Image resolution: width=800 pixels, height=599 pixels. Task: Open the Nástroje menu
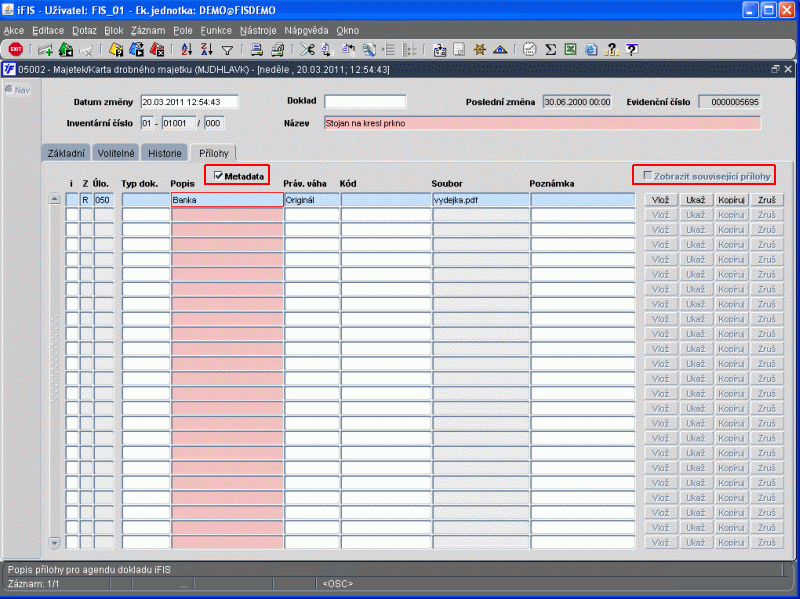(258, 31)
